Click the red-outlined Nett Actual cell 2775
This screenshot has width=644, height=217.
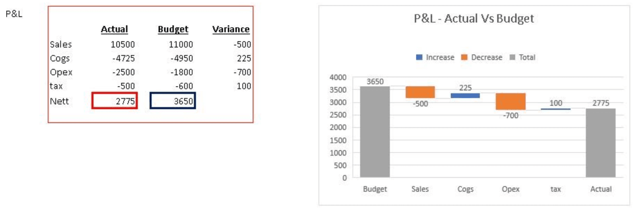tap(115, 101)
